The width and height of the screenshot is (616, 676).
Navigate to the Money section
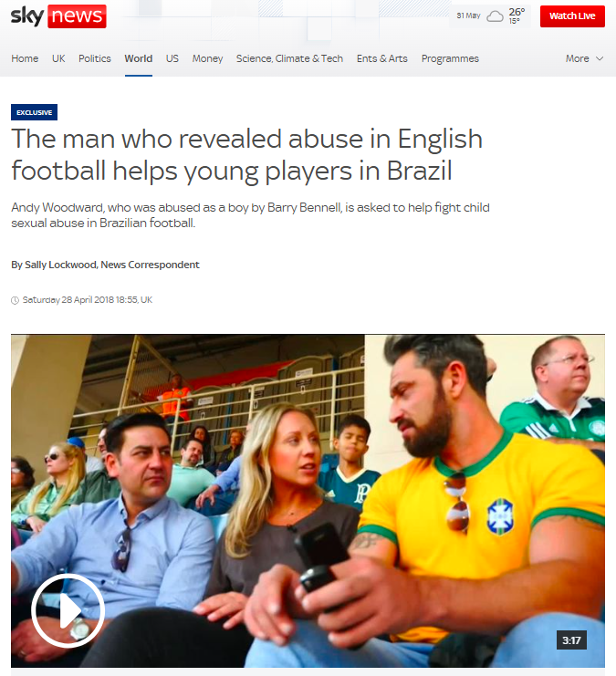[207, 58]
